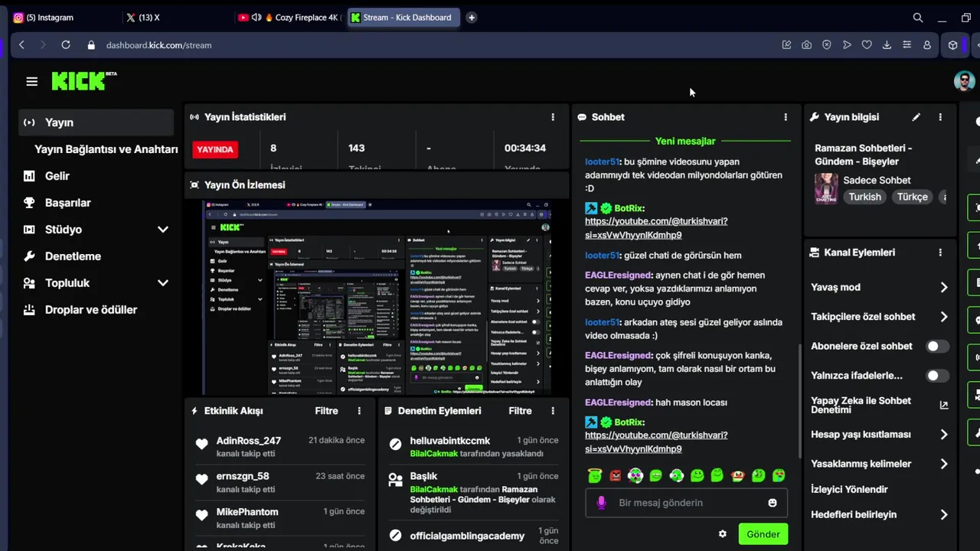Open Denetim Eylemleri Filtre dropdown

pyautogui.click(x=520, y=411)
